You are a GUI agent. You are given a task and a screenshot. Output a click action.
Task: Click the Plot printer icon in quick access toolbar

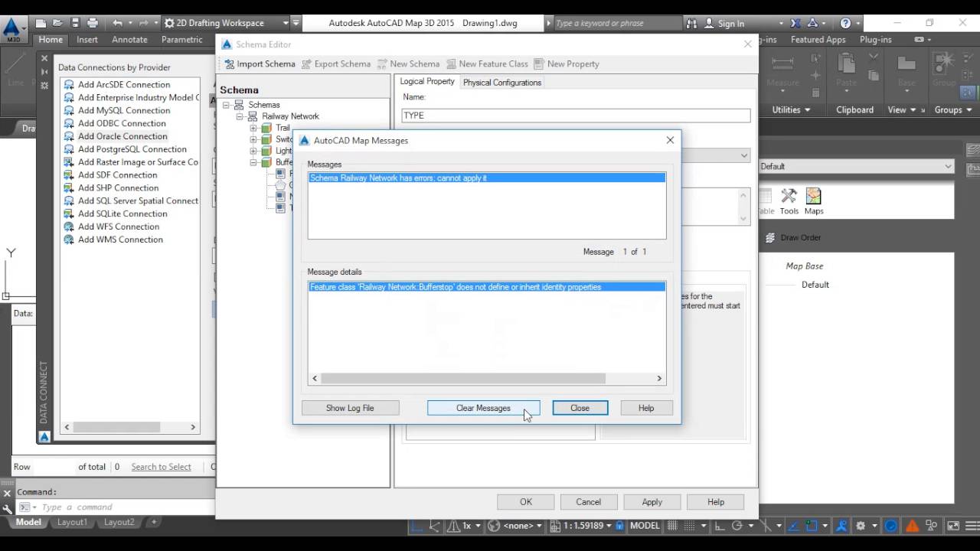click(93, 23)
